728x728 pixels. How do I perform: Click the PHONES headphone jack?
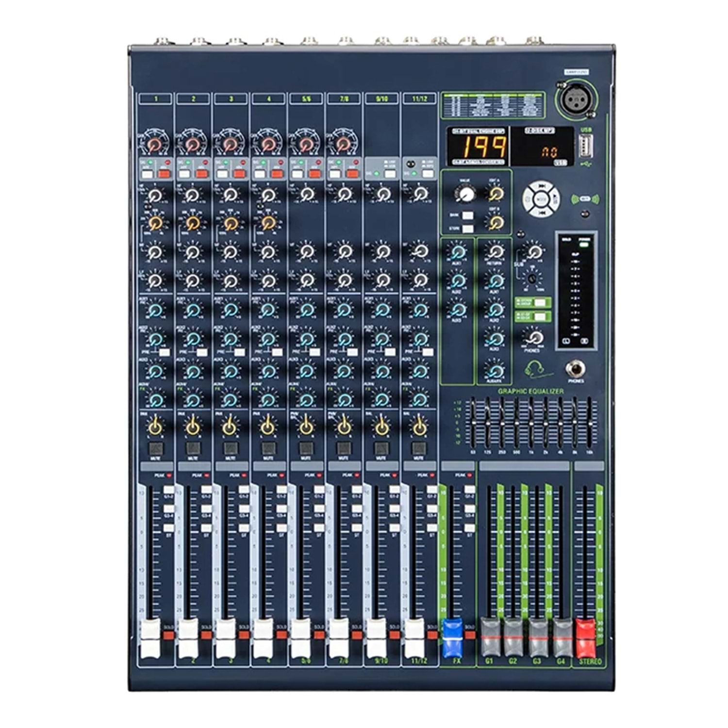575,369
